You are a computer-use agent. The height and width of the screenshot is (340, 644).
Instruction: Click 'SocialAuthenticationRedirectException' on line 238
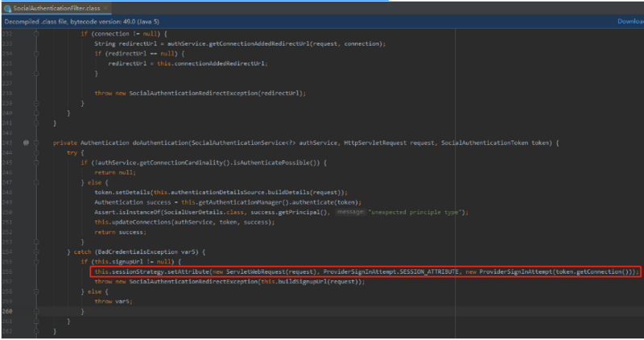[193, 93]
